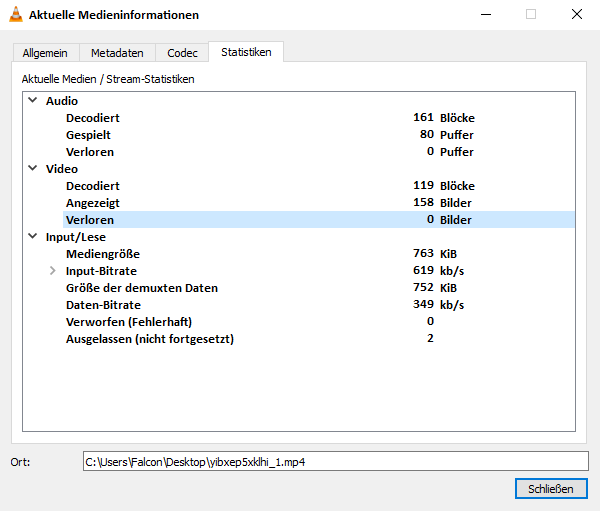Select the Verworfen (Fehlerhaft) row
The image size is (600, 511).
coord(128,322)
